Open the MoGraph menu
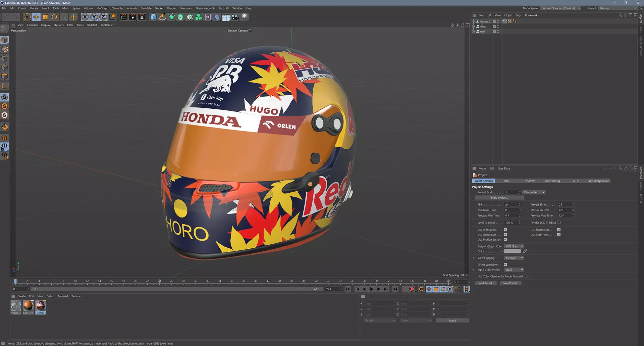The image size is (644, 346). [102, 8]
